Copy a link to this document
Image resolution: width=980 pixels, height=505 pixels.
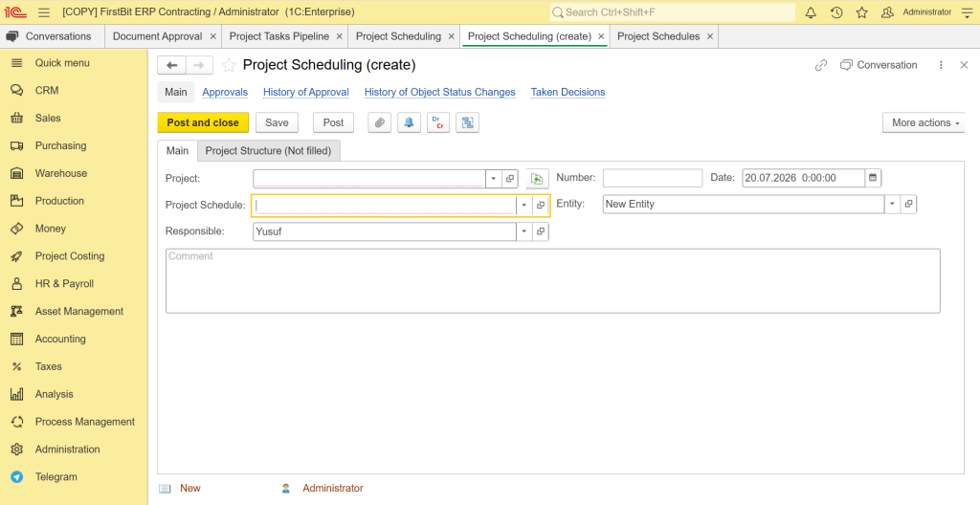click(x=821, y=65)
